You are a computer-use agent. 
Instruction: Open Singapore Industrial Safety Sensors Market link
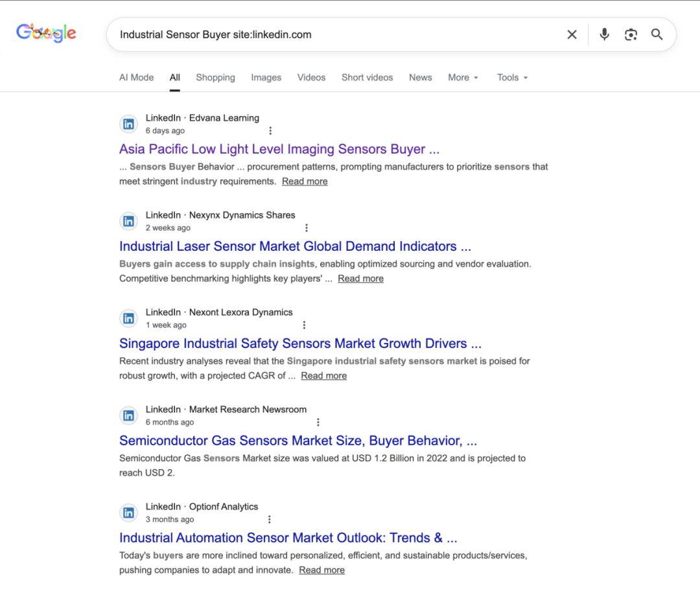pyautogui.click(x=300, y=344)
